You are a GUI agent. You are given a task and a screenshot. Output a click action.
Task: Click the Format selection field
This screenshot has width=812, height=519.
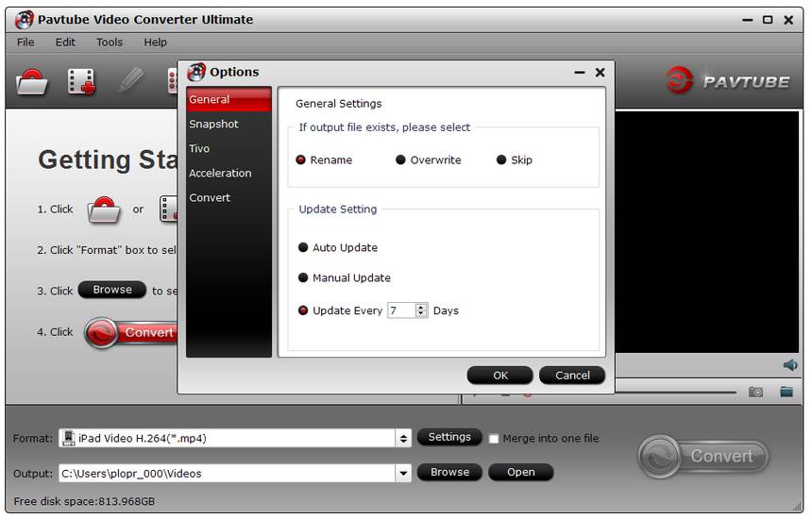pos(228,438)
